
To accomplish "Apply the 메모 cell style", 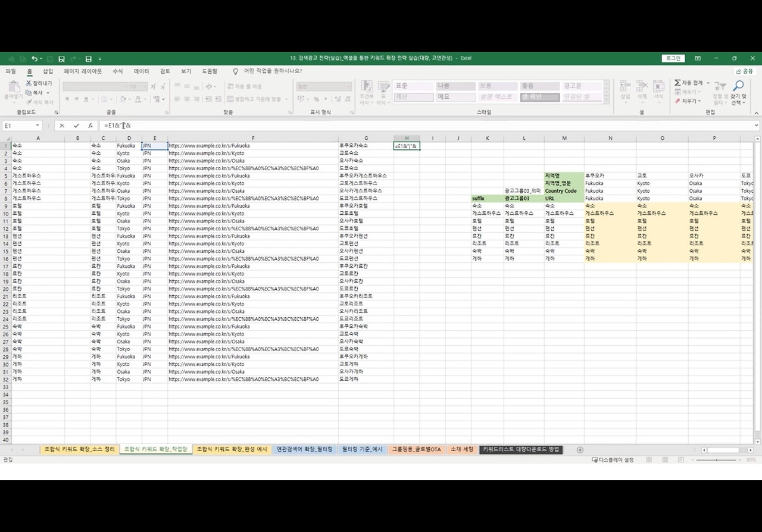I will (x=455, y=97).
